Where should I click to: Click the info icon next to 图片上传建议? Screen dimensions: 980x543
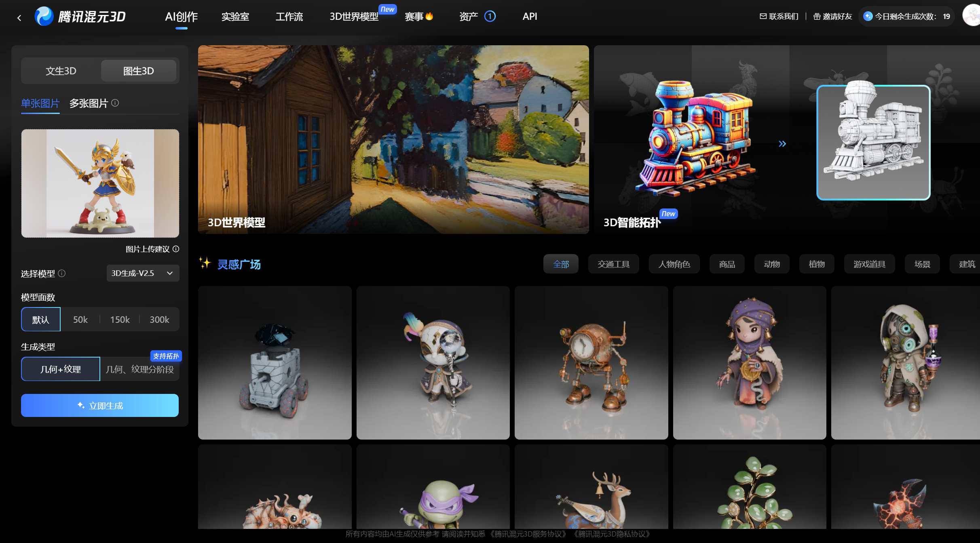pos(176,249)
